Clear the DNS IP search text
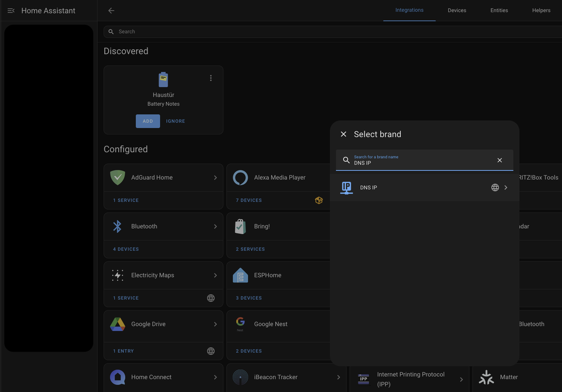562x392 pixels. click(500, 160)
